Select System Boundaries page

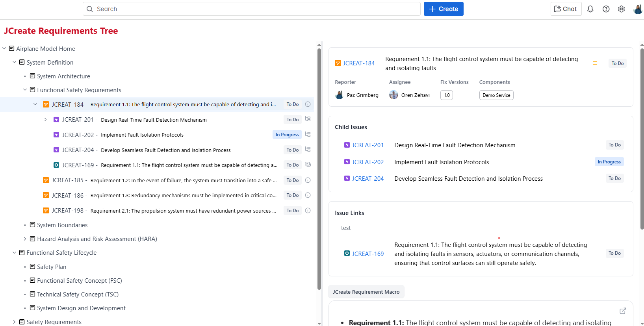click(62, 225)
